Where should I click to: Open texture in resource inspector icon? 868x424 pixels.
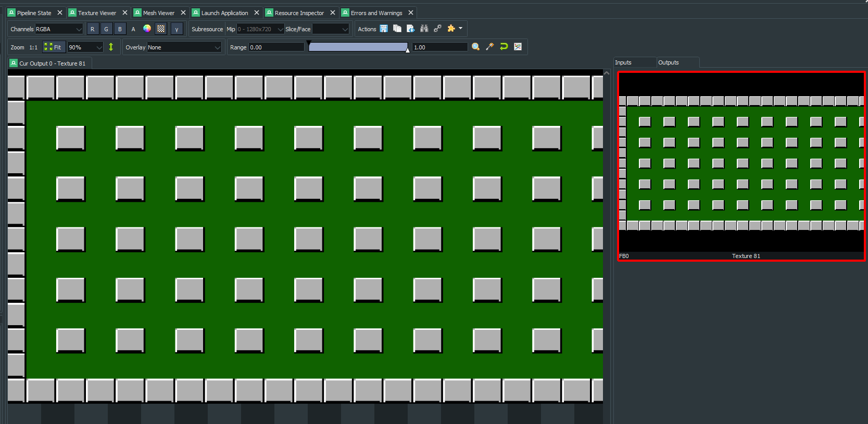coord(411,29)
